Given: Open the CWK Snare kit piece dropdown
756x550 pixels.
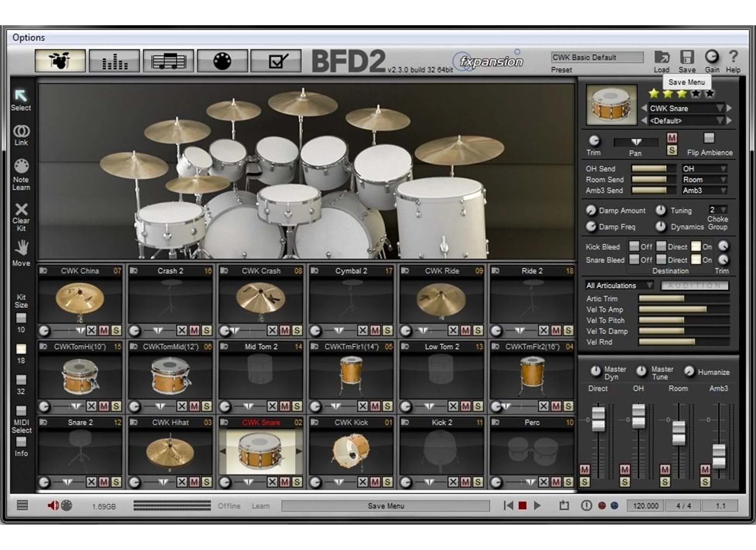Looking at the screenshot, I should [686, 108].
